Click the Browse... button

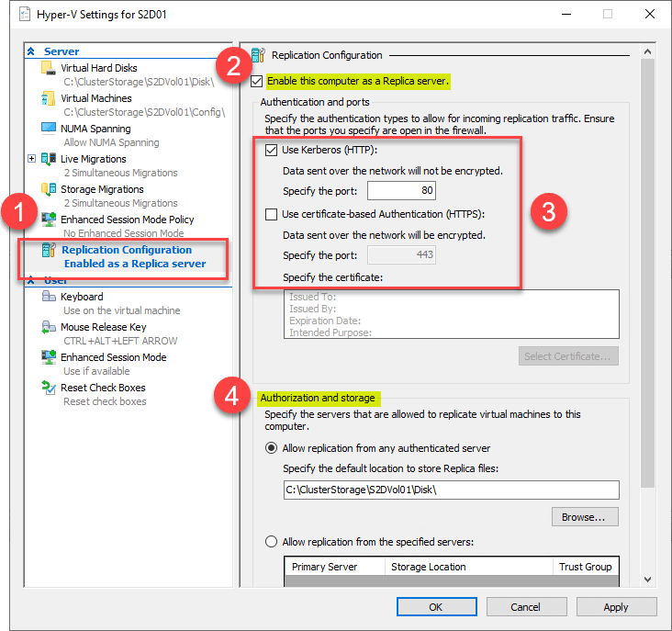point(585,517)
